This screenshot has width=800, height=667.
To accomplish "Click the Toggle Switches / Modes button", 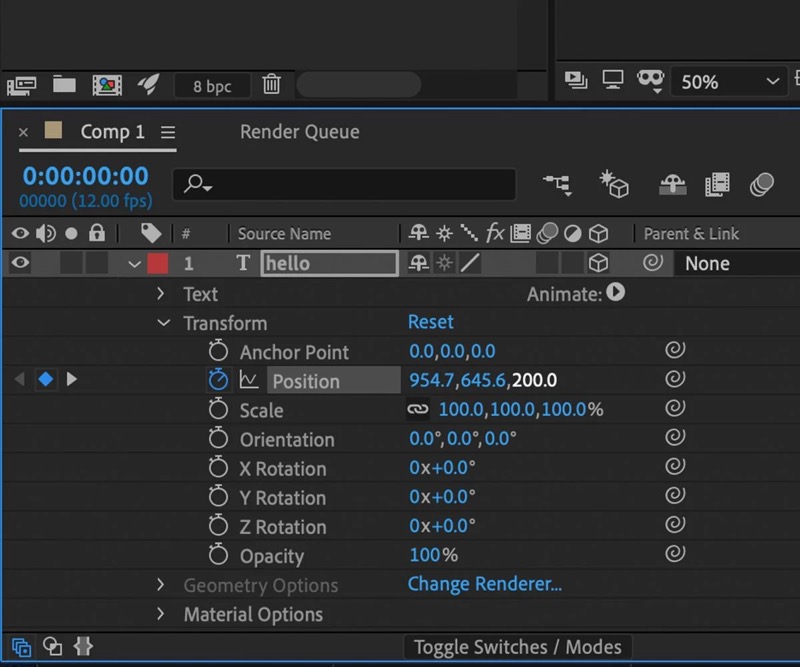I will 517,647.
